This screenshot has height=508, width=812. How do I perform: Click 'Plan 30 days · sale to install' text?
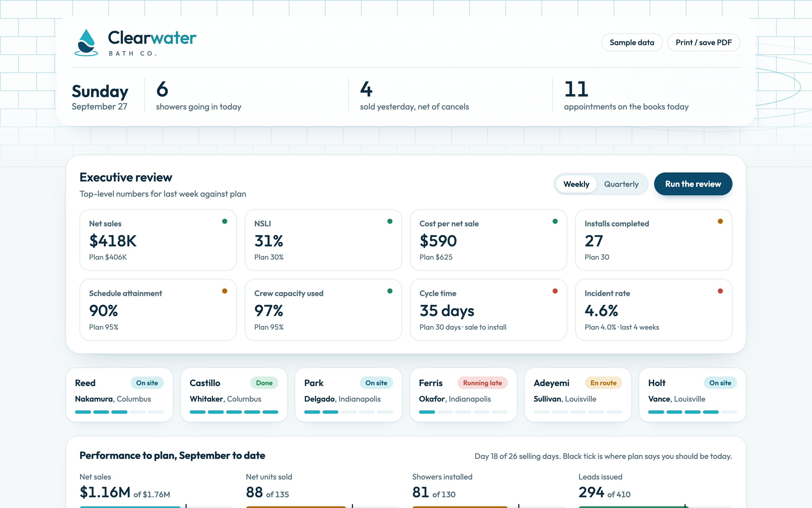pyautogui.click(x=463, y=327)
